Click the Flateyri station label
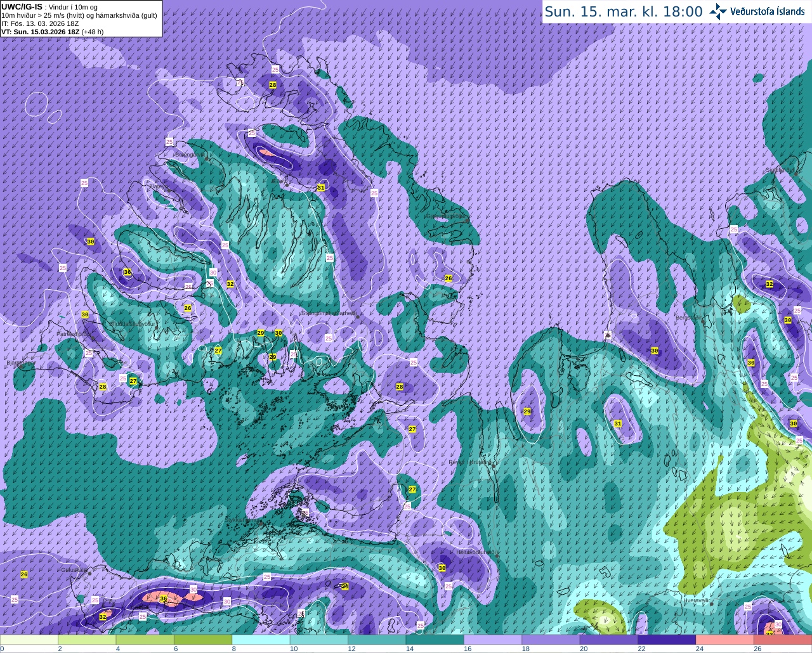812x653 pixels. pyautogui.click(x=158, y=186)
